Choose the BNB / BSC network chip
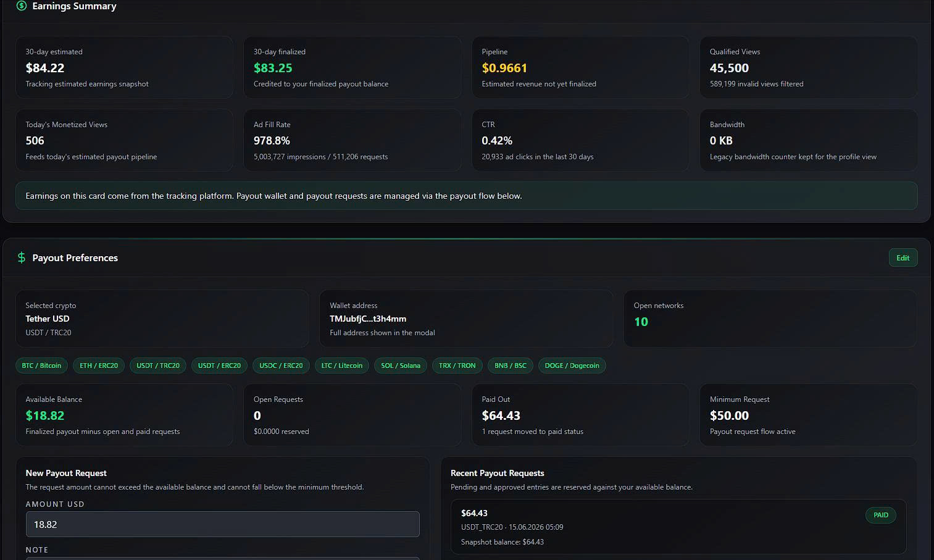Image resolution: width=934 pixels, height=560 pixels. coord(511,366)
